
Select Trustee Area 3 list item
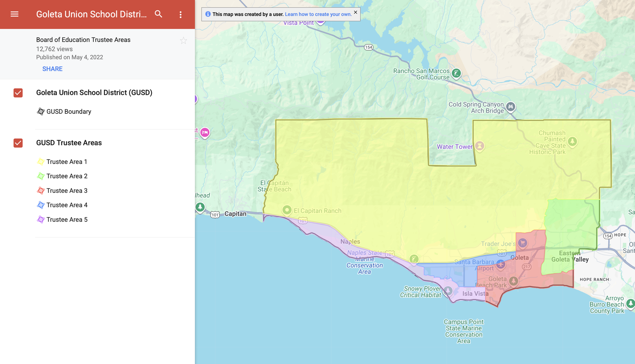coord(67,191)
